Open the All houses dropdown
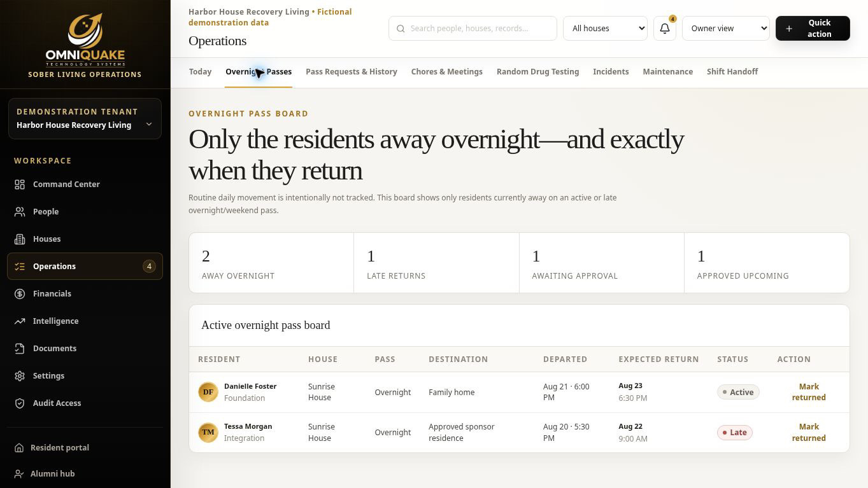868x488 pixels. [605, 29]
